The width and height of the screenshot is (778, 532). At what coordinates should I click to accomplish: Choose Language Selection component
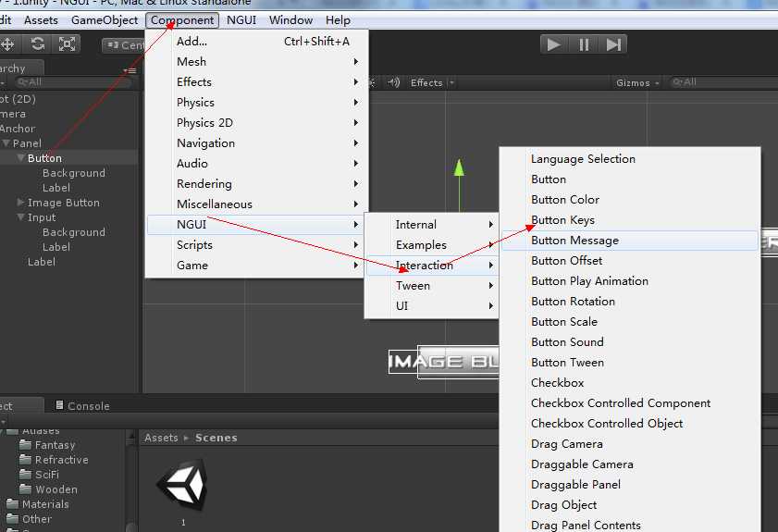(x=630, y=159)
